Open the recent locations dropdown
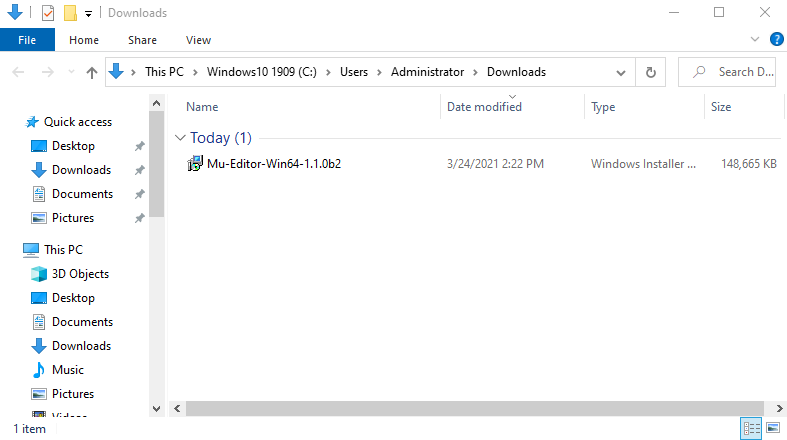The width and height of the screenshot is (787, 440). point(71,72)
